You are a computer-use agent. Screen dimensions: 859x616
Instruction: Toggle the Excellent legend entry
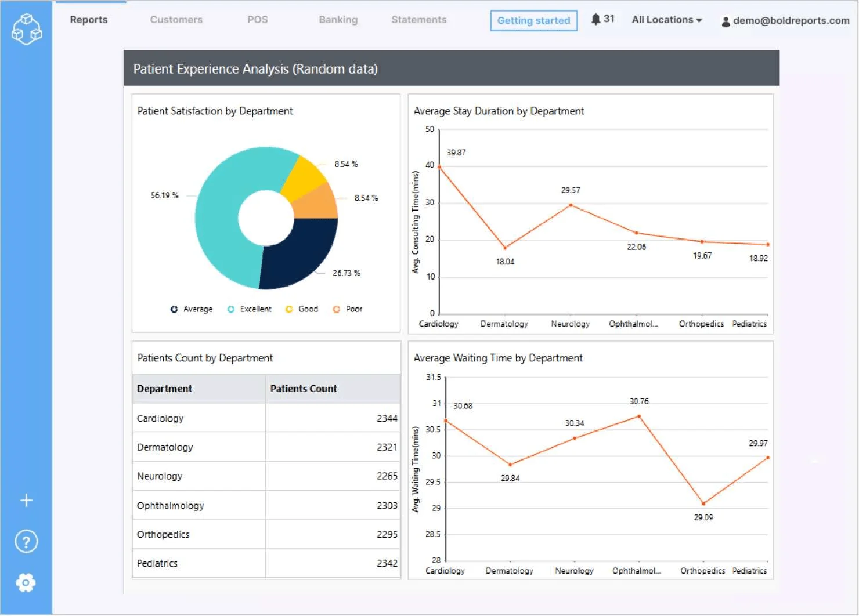pyautogui.click(x=249, y=309)
